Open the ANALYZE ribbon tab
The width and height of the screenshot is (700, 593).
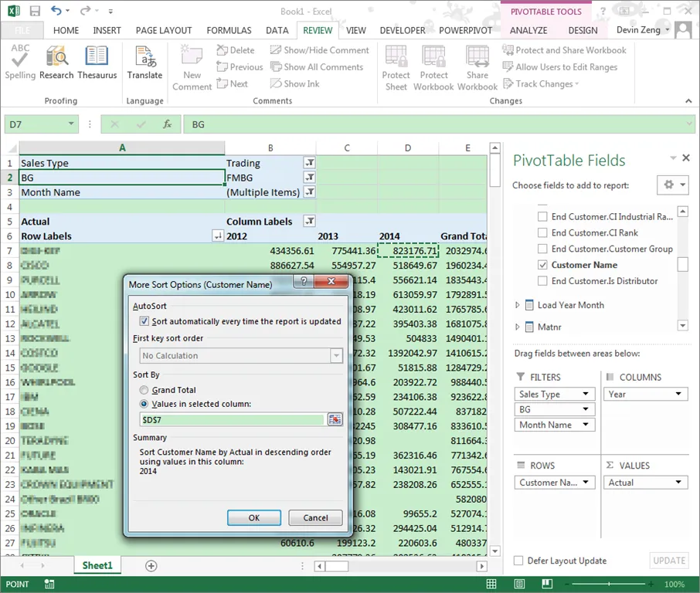[x=528, y=30]
